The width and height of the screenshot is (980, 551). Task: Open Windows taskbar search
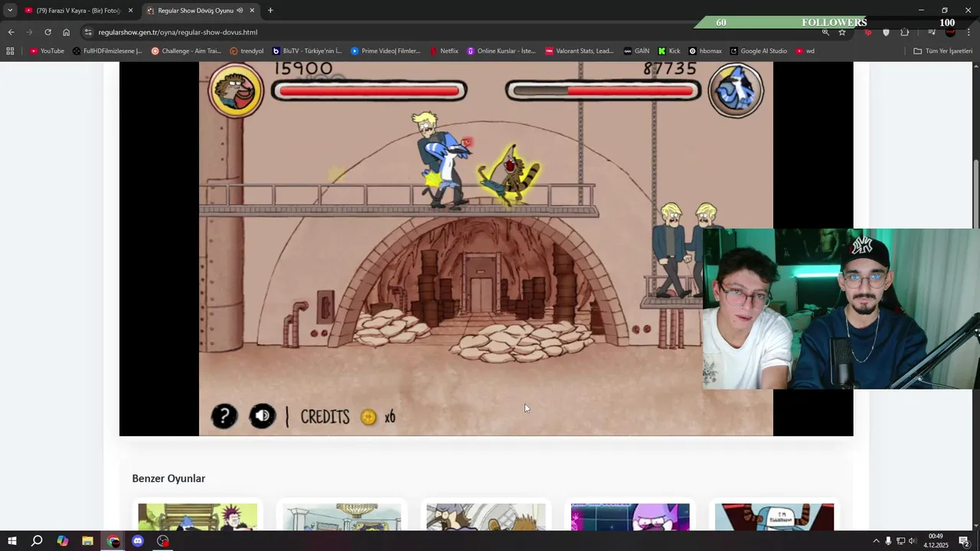point(37,541)
